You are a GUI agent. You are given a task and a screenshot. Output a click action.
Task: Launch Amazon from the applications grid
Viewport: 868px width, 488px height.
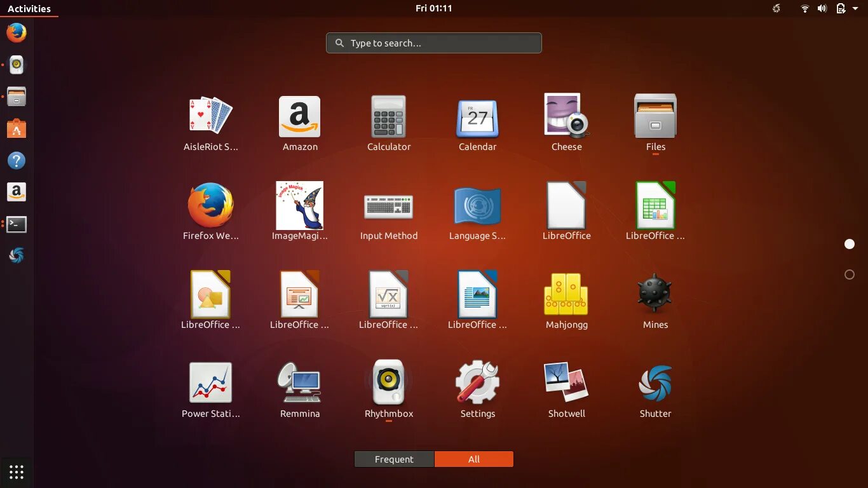click(x=300, y=124)
